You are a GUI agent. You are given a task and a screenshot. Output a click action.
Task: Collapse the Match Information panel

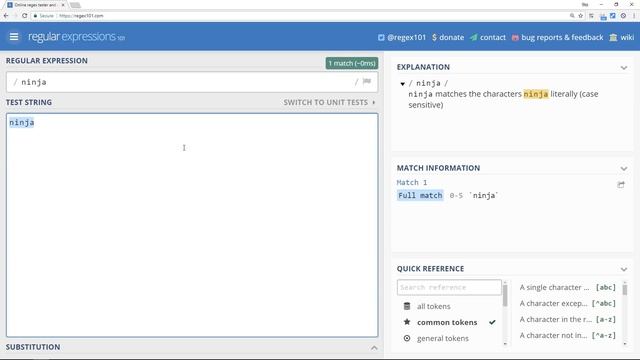click(x=624, y=169)
